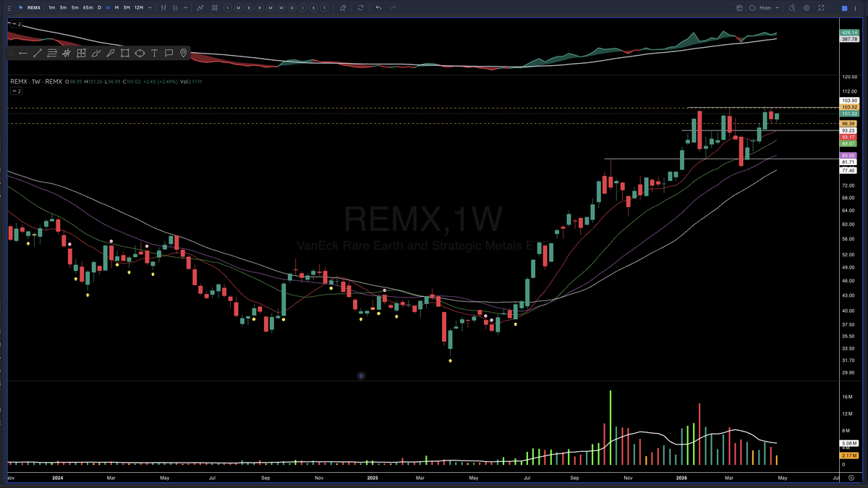
Task: Toggle the circled D indicator
Action: [292, 7]
